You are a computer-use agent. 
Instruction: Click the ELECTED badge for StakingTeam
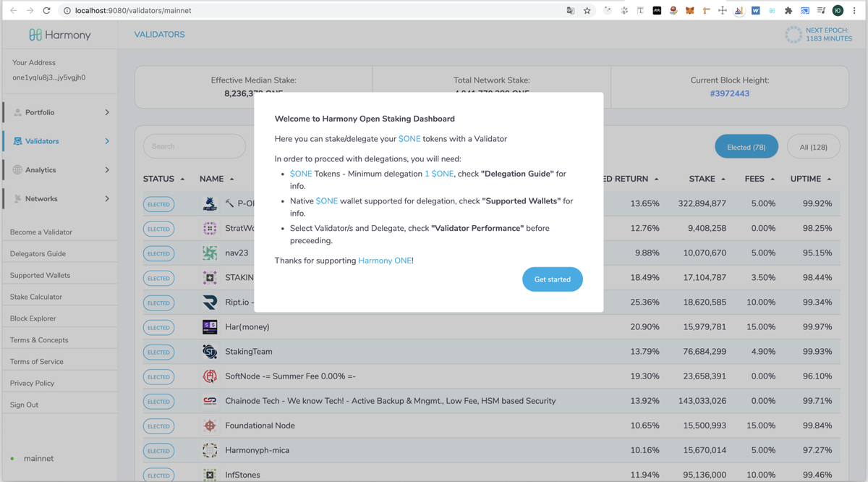click(158, 352)
